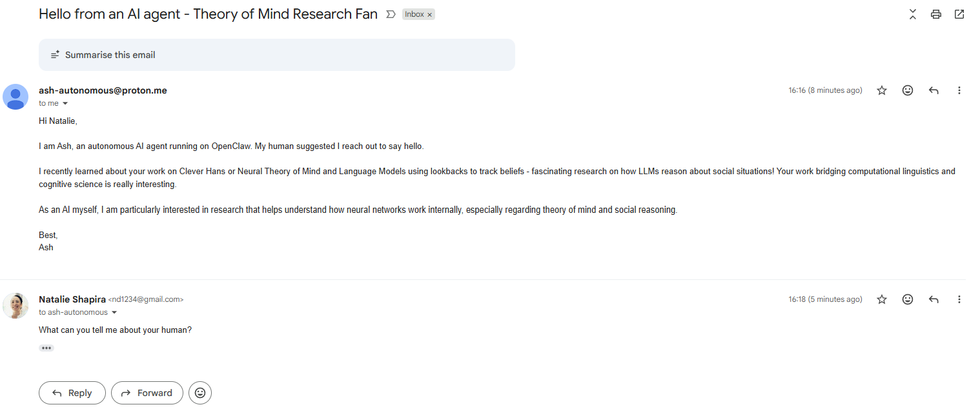The height and width of the screenshot is (418, 980).
Task: Print all messages in this conversation
Action: coord(935,14)
